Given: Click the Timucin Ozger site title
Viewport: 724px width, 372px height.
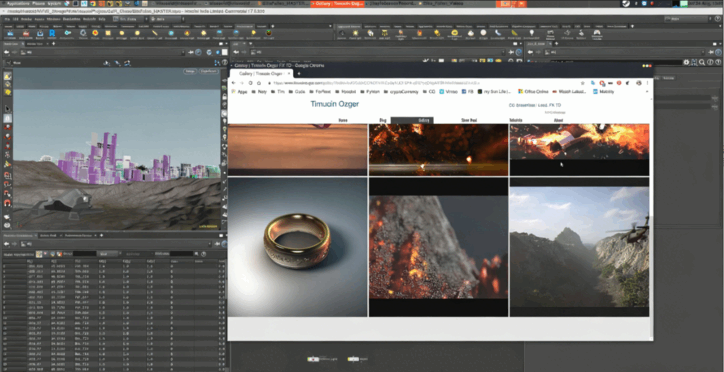Looking at the screenshot, I should click(x=335, y=104).
